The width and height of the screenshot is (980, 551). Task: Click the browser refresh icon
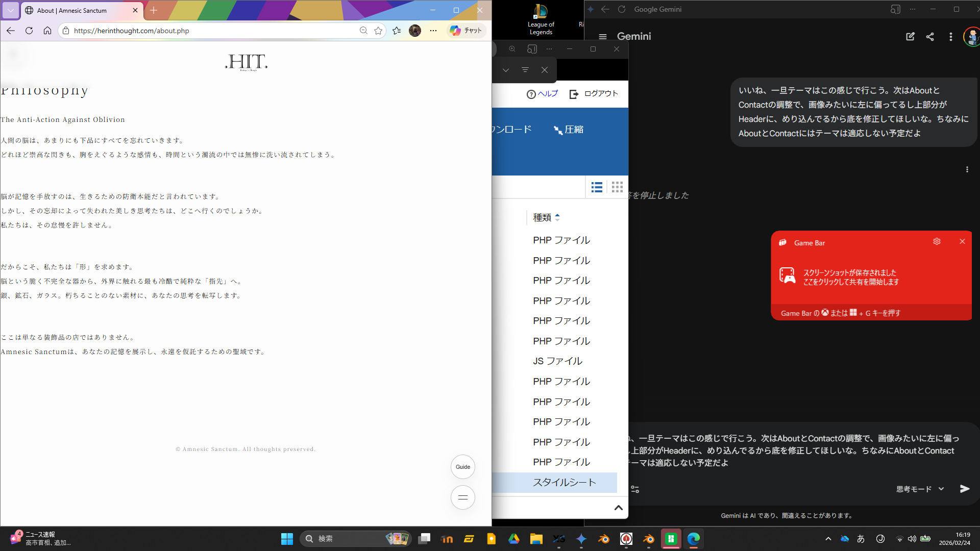(29, 31)
